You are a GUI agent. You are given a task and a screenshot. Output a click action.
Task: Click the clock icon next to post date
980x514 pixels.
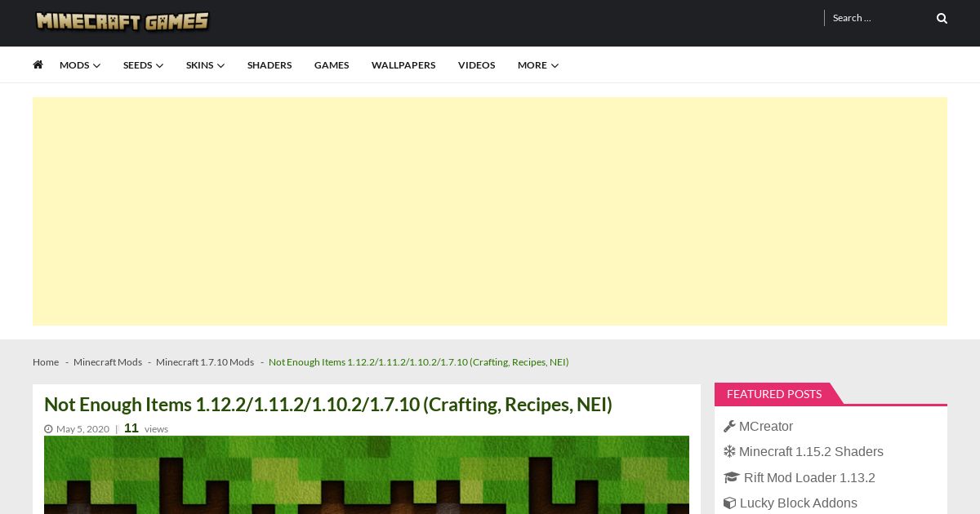coord(48,429)
